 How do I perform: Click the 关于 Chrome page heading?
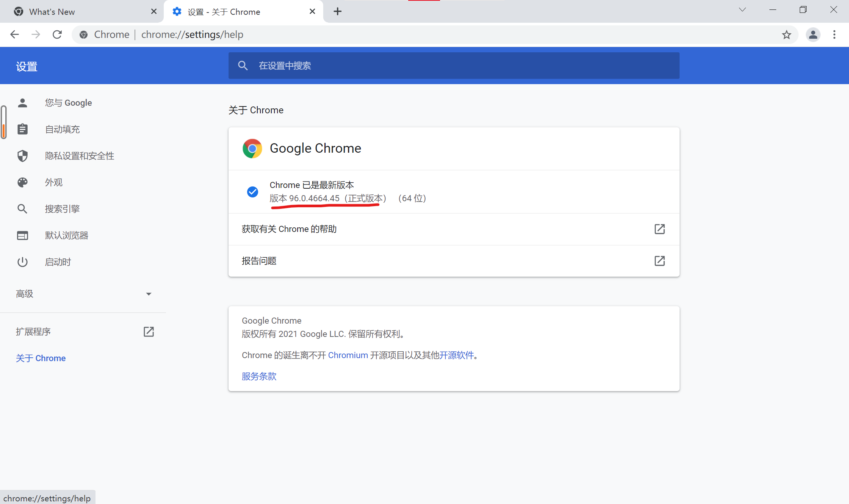(256, 110)
